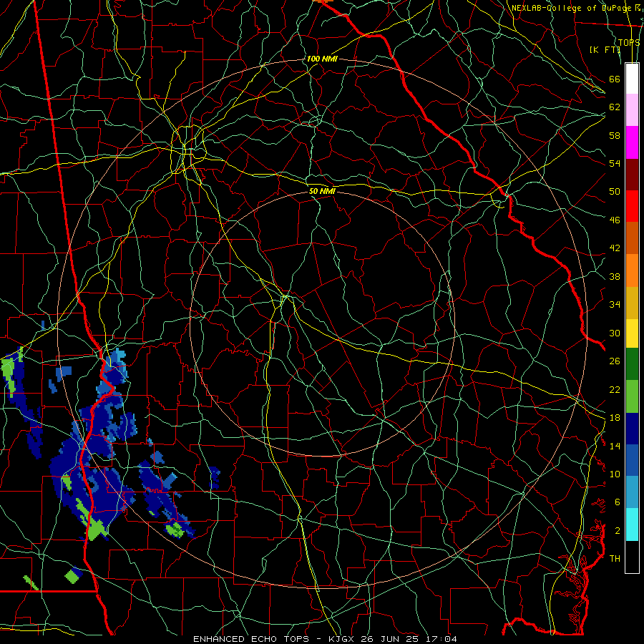Click the legend value '2'
Viewport: 644px width, 644px height.
tap(618, 531)
